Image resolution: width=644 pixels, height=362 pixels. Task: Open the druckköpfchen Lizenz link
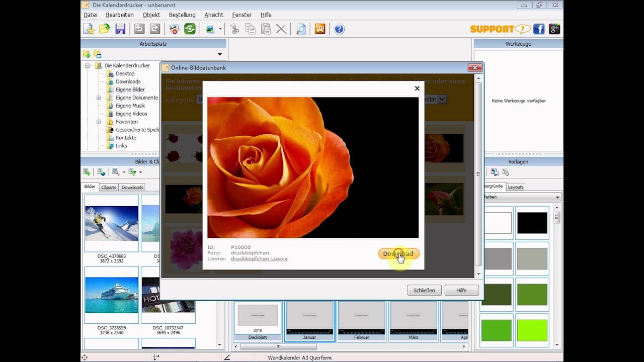(259, 258)
